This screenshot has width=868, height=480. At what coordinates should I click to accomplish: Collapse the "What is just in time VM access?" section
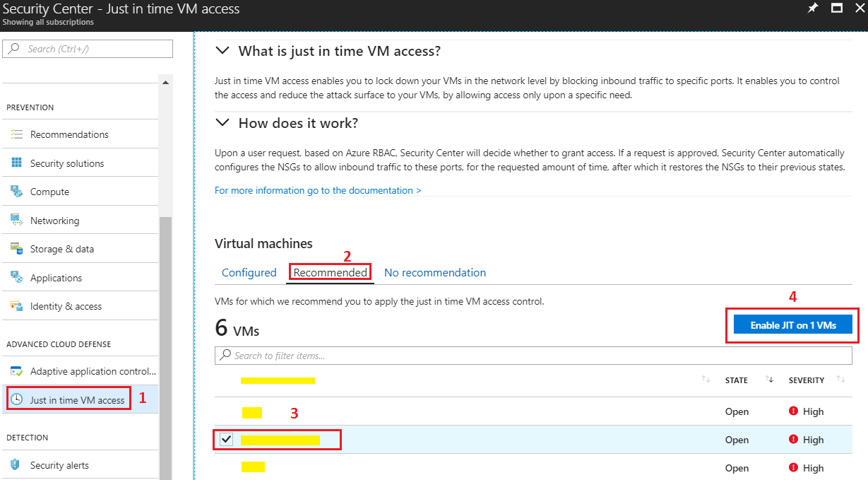[x=222, y=51]
